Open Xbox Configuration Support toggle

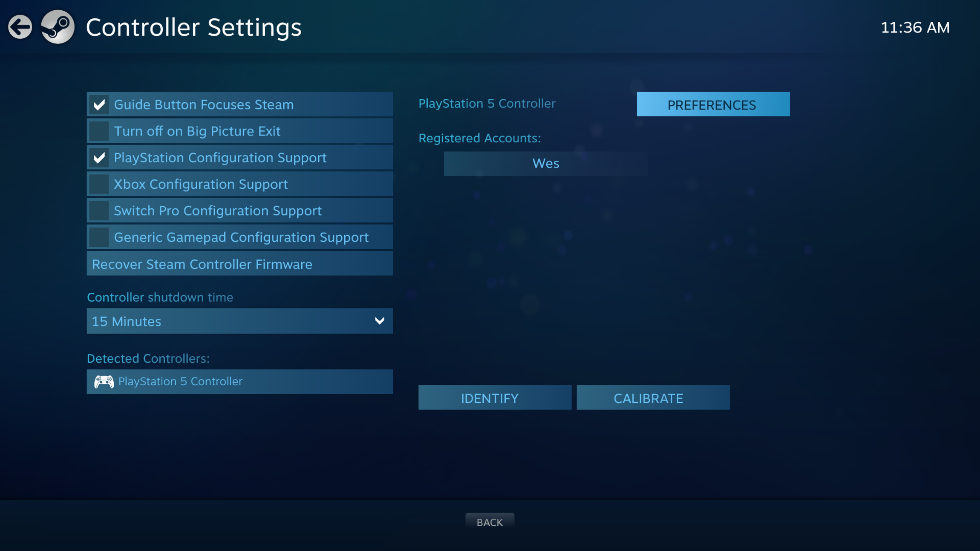click(x=99, y=184)
